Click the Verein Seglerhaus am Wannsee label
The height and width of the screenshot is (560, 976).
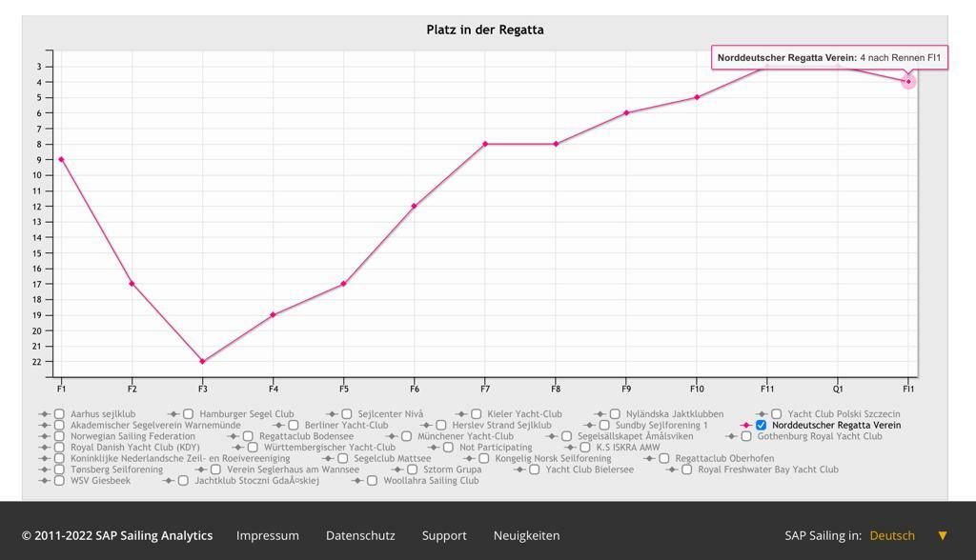294,470
